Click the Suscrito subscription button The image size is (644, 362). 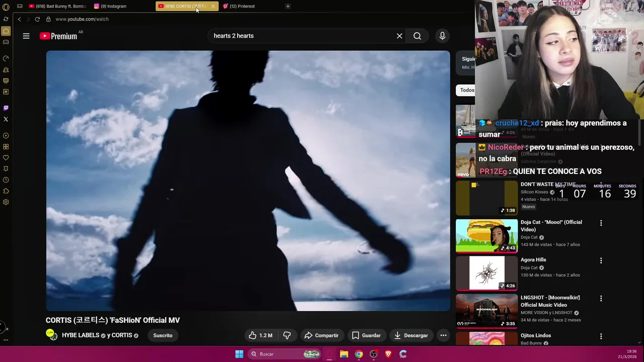(x=163, y=335)
